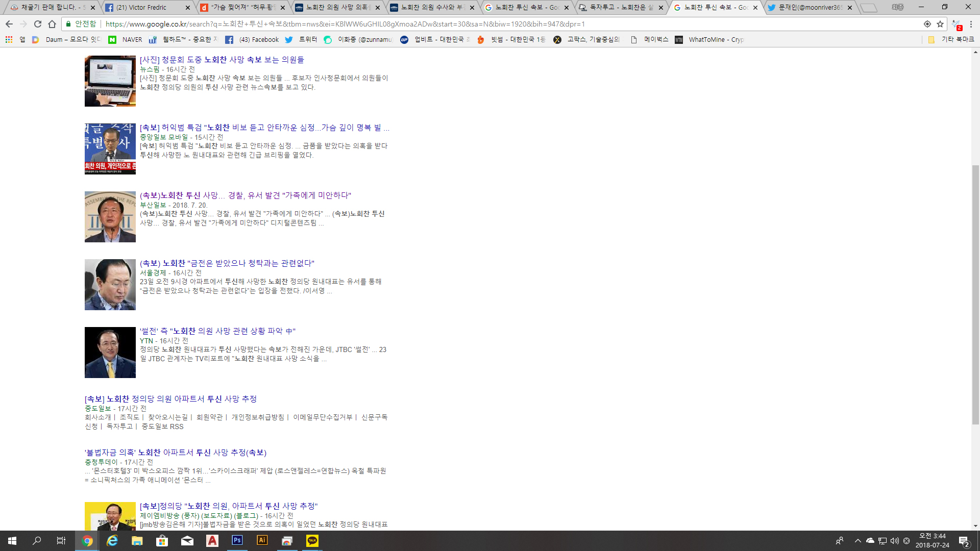The height and width of the screenshot is (551, 980).
Task: Click the page vertical scrollbar thumb
Action: point(975,294)
